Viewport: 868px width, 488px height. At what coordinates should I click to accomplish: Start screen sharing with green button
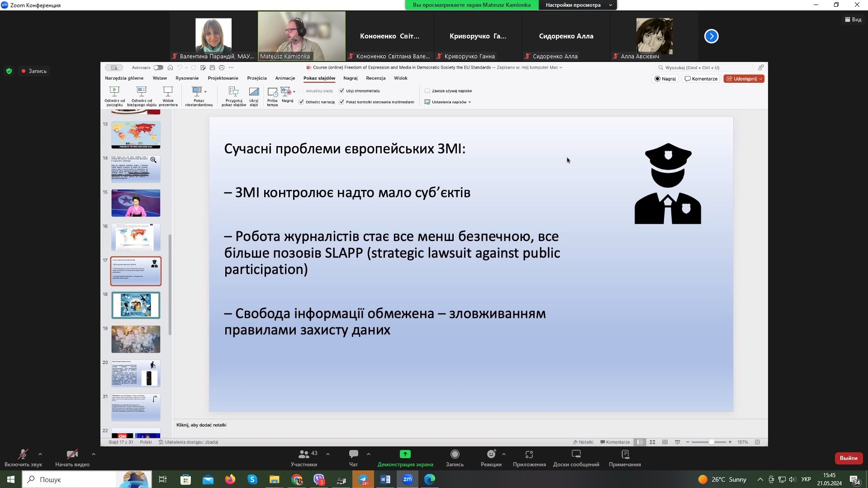point(405,455)
